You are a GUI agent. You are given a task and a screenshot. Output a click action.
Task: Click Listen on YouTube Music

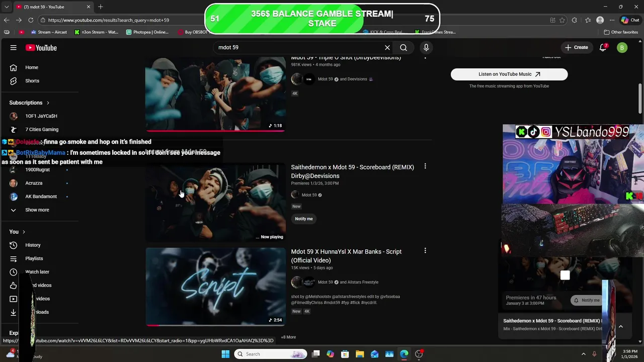coord(509,74)
